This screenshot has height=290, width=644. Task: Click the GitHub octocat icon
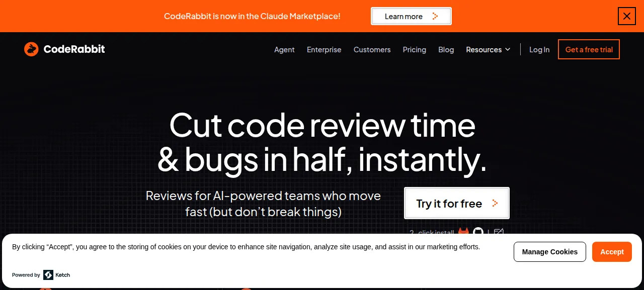click(x=478, y=231)
